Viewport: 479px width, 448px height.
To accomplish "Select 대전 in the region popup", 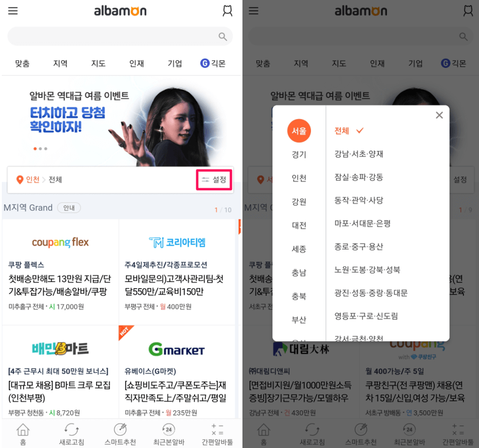I will [x=298, y=225].
